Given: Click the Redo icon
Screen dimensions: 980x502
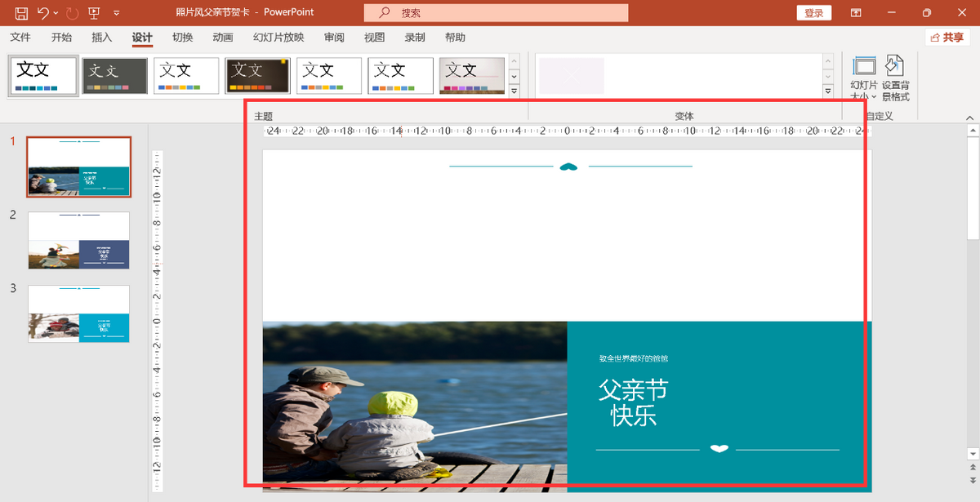Looking at the screenshot, I should point(72,13).
